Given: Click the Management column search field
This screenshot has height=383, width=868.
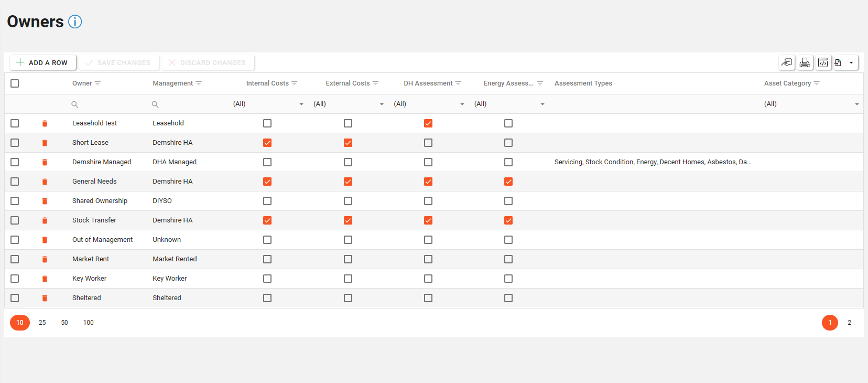Looking at the screenshot, I should (189, 104).
